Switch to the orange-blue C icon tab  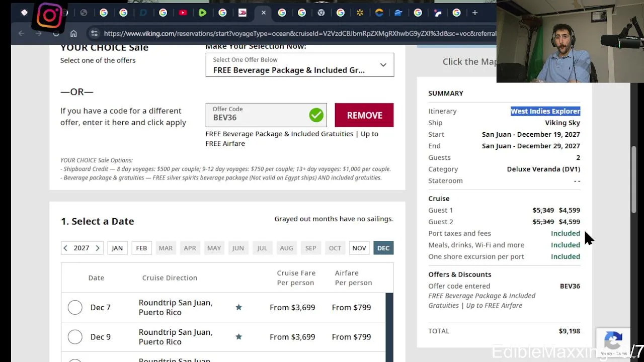(x=379, y=13)
